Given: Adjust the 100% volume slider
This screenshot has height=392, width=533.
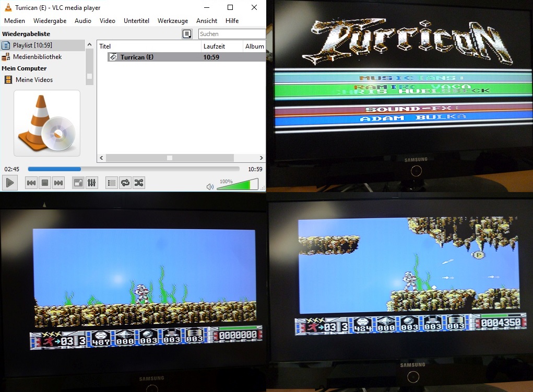Looking at the screenshot, I should pyautogui.click(x=238, y=185).
